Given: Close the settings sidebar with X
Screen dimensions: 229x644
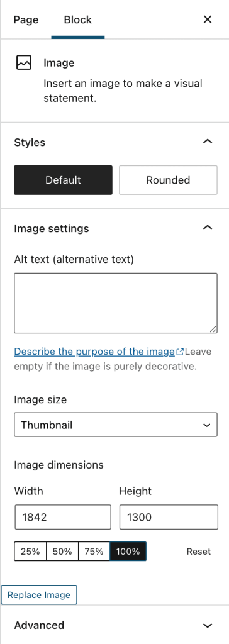Looking at the screenshot, I should (x=208, y=19).
